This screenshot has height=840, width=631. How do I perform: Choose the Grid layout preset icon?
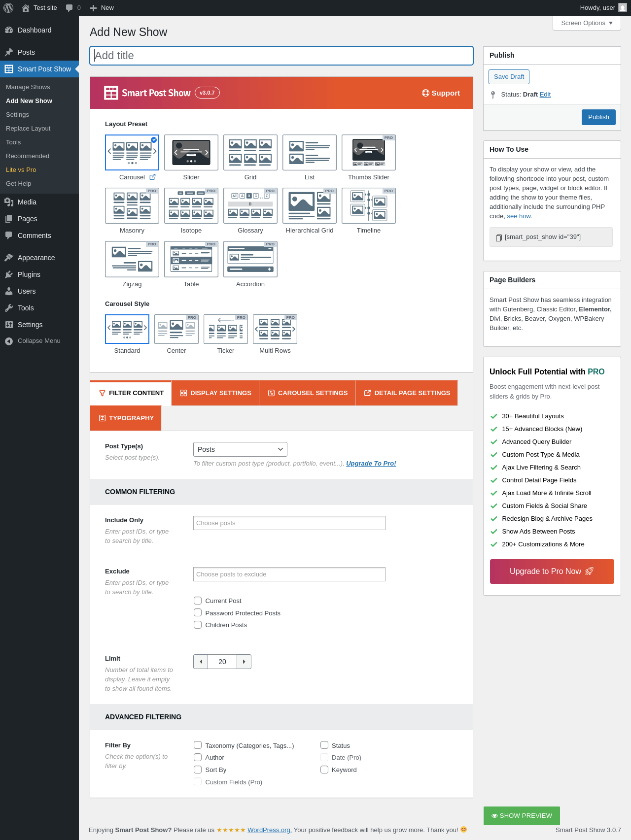[250, 152]
